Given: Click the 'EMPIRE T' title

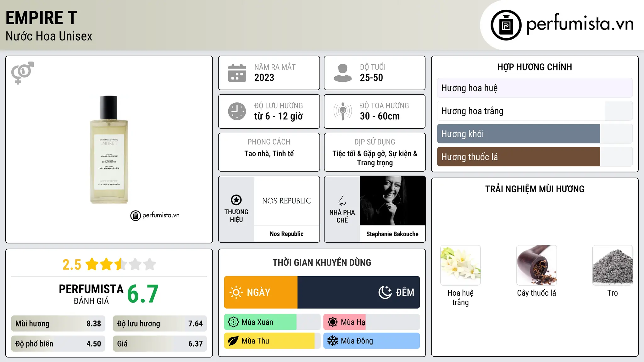Looking at the screenshot, I should (x=41, y=18).
